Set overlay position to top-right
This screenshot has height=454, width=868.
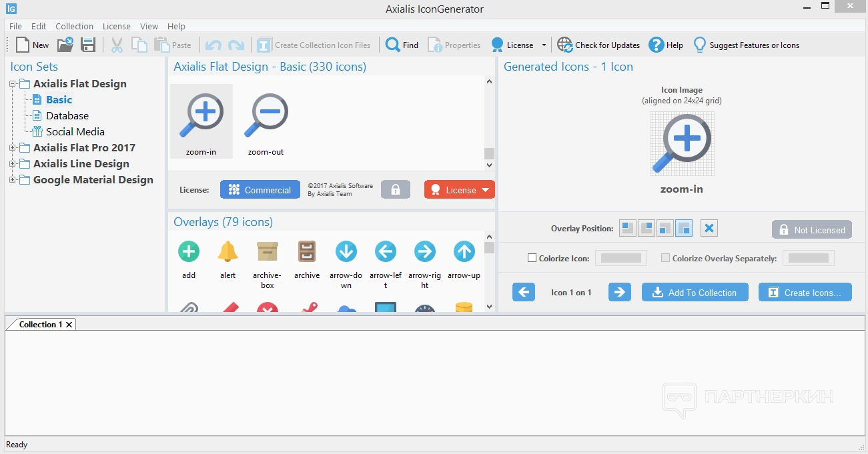click(646, 229)
